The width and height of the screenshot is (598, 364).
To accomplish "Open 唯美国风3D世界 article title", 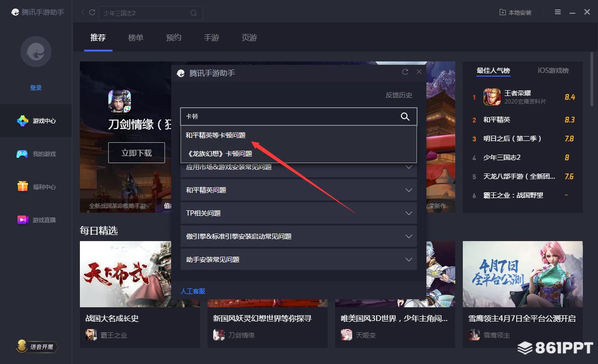I will click(394, 319).
